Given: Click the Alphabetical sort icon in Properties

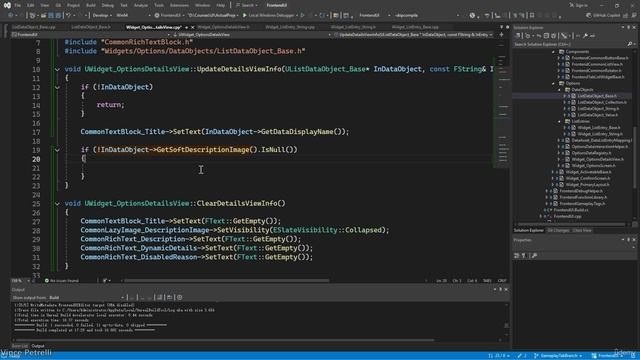Looking at the screenshot, I should [x=524, y=256].
